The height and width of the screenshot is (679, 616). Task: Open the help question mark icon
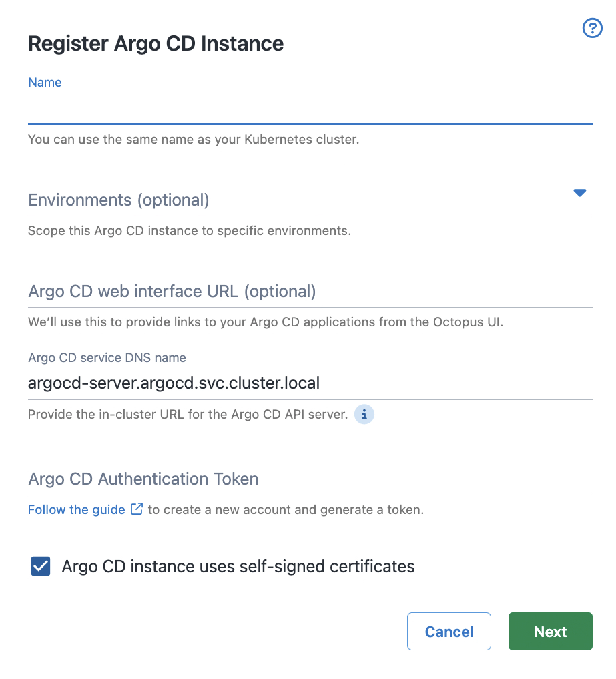click(x=592, y=28)
